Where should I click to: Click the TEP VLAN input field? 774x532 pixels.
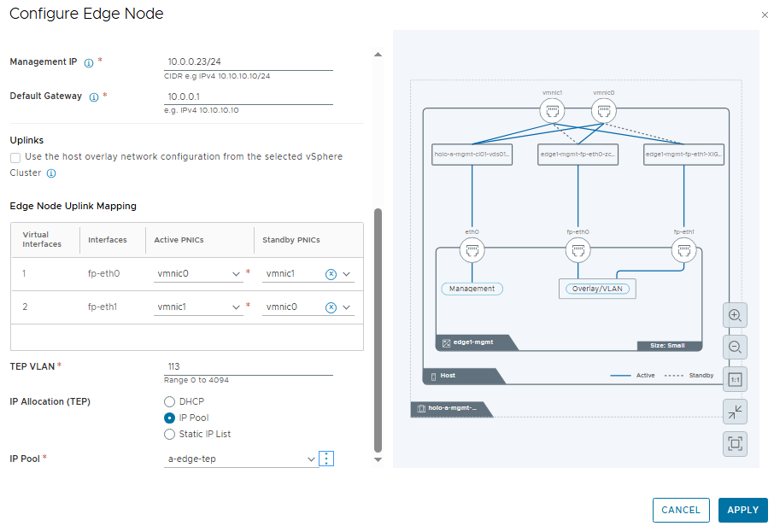click(x=248, y=366)
